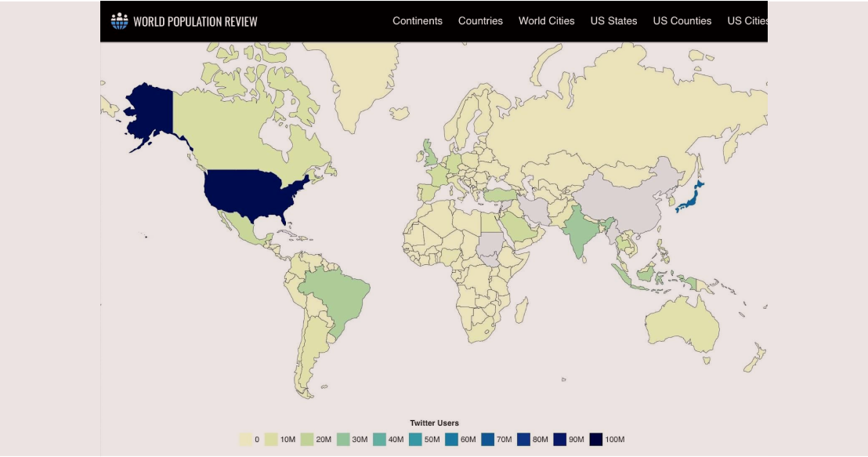The image size is (868, 457).
Task: Click the 30M legend color swatch
Action: click(343, 440)
